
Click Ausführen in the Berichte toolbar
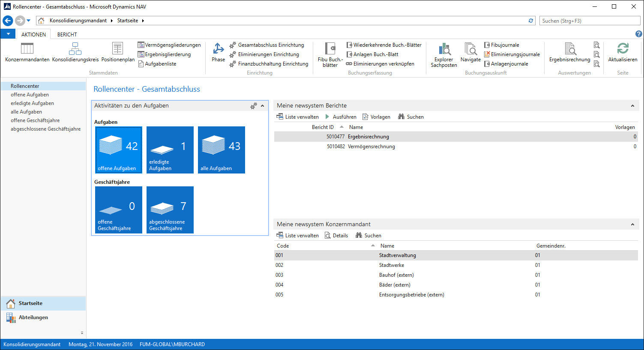341,117
